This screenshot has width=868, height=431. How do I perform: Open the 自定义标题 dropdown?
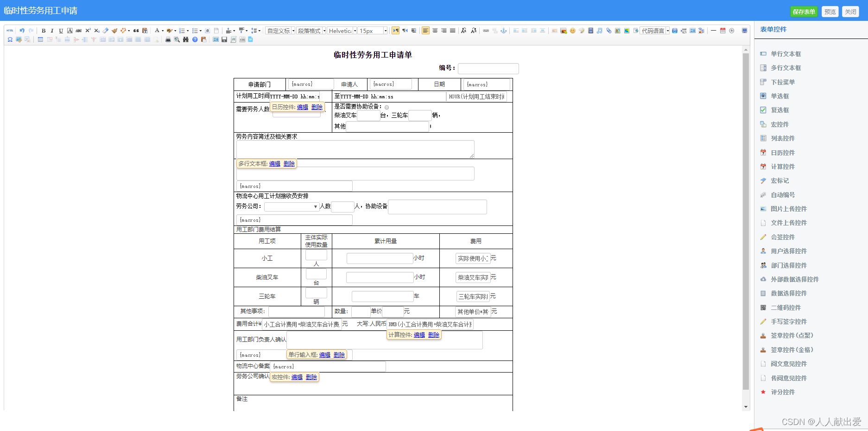click(x=280, y=31)
